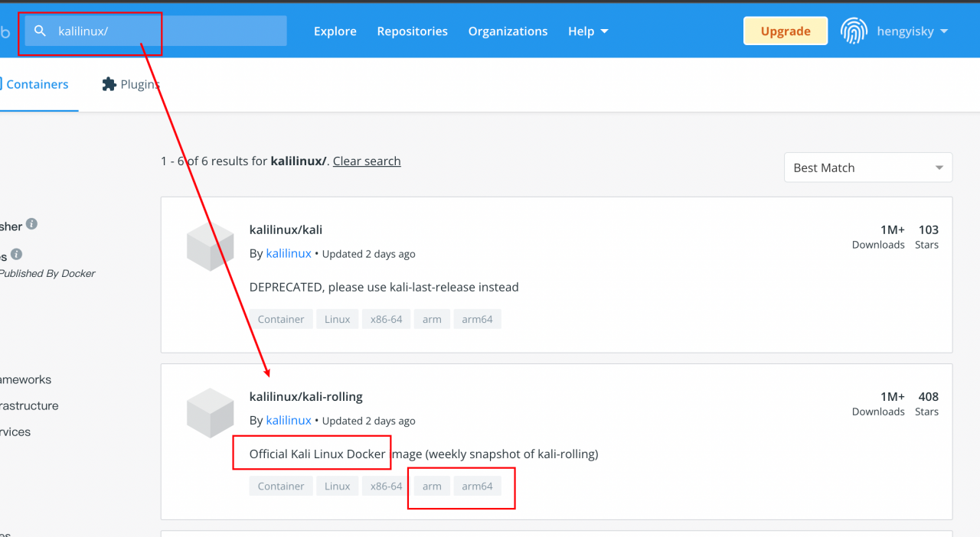Screen dimensions: 980x537
Task: Expand the Help menu dropdown
Action: pos(588,31)
